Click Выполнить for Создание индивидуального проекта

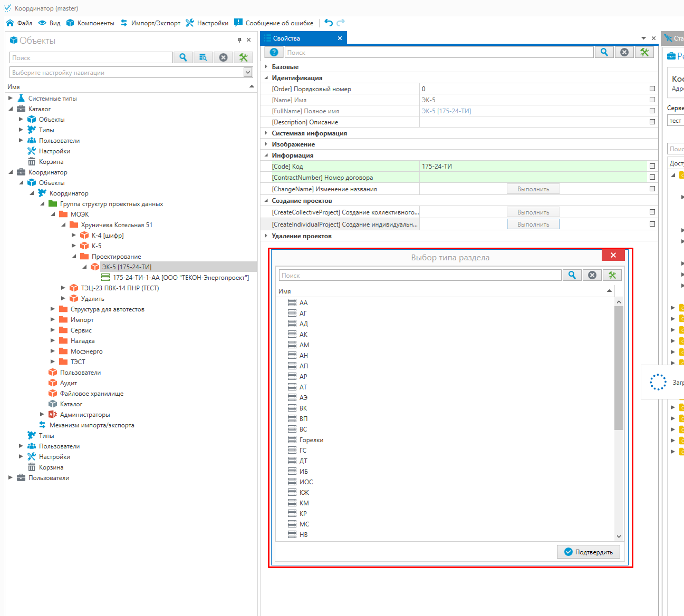[533, 224]
